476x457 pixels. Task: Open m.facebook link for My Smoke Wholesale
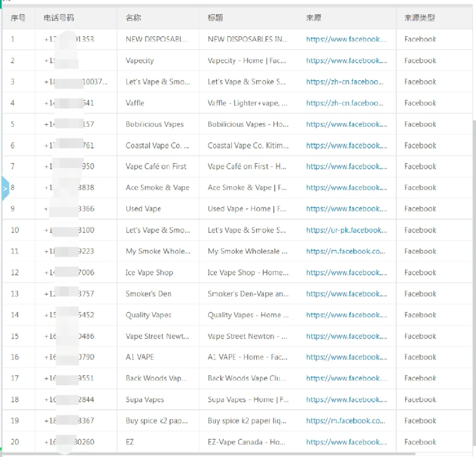pos(345,251)
